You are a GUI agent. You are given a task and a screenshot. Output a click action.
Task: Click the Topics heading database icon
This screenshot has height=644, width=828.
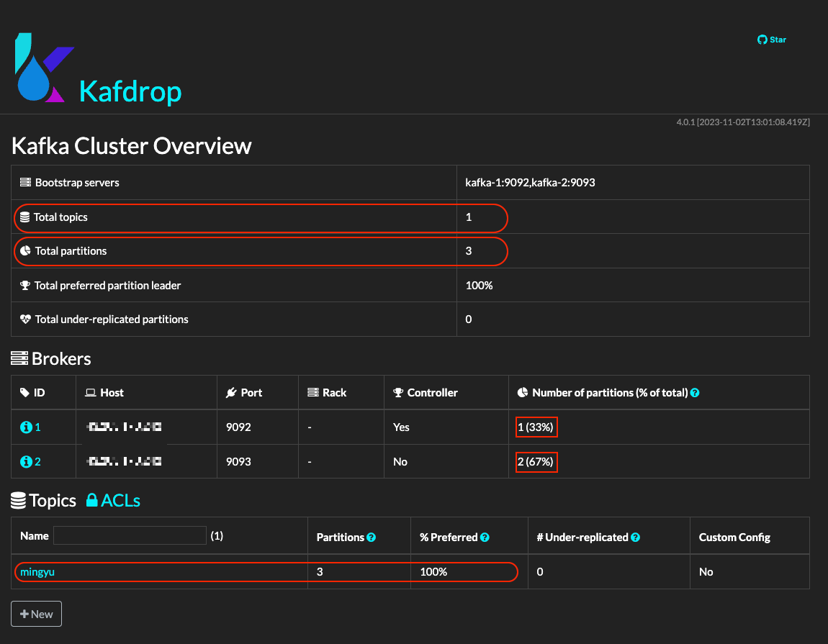19,500
